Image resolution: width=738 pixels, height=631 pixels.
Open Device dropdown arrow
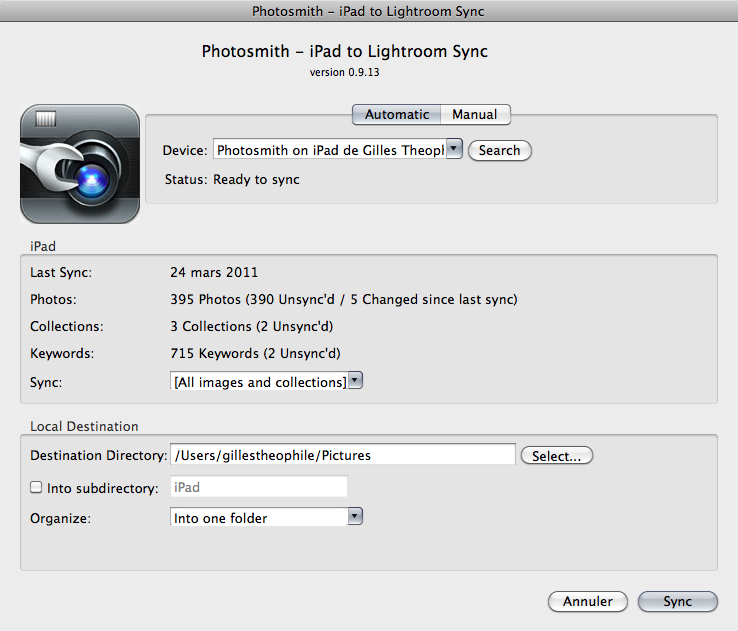[x=454, y=149]
